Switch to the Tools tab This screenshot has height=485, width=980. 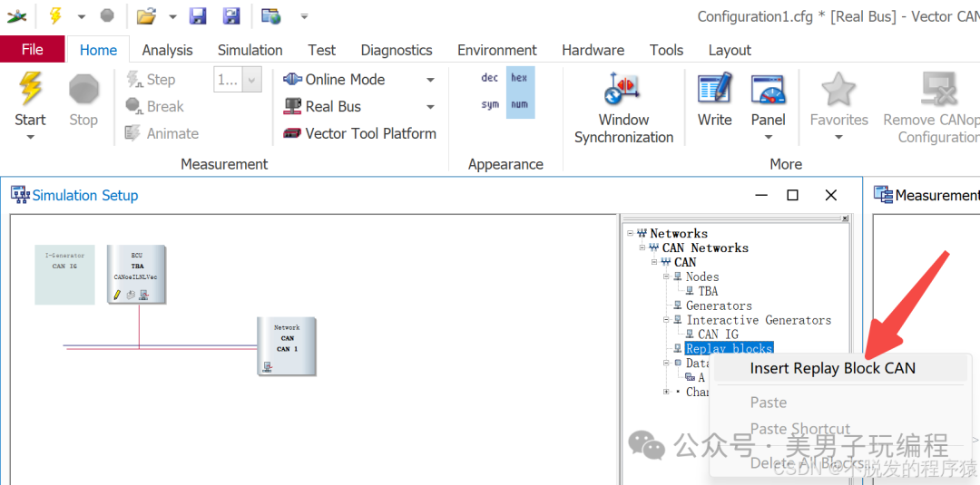(666, 50)
